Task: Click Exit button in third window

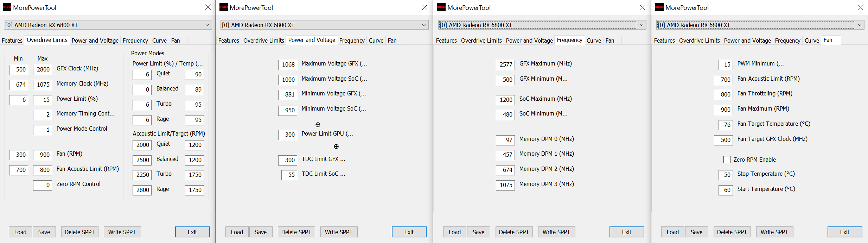Action: [x=627, y=232]
